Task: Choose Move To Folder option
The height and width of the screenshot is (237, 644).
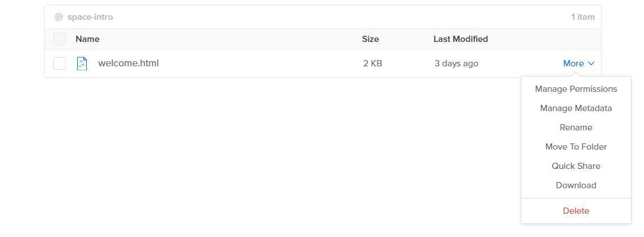Action: click(x=576, y=147)
